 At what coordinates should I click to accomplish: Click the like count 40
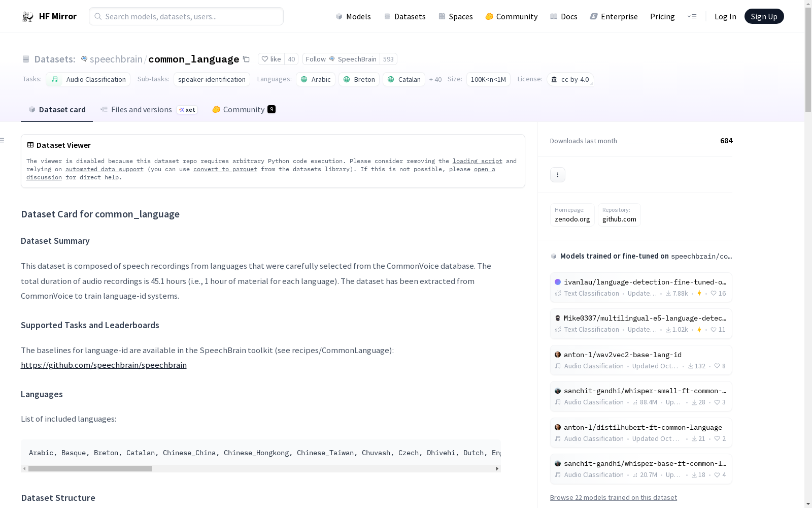coord(291,59)
